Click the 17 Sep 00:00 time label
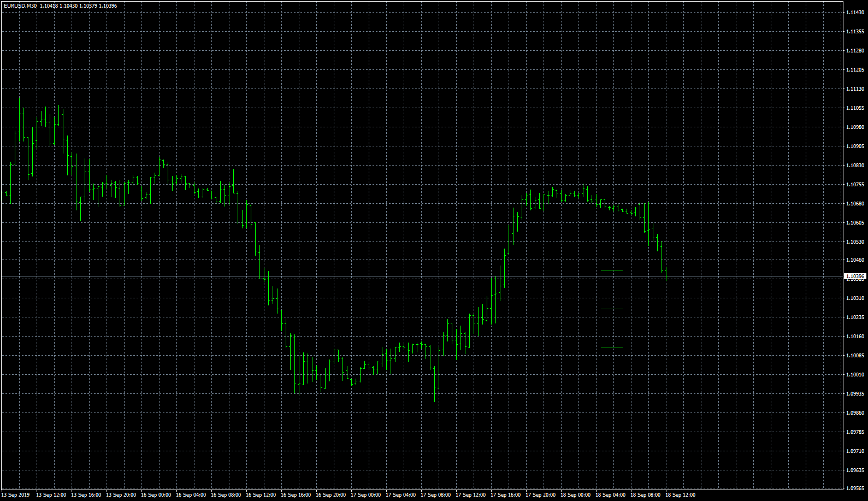Viewport: 868px width, 501px height. (366, 495)
